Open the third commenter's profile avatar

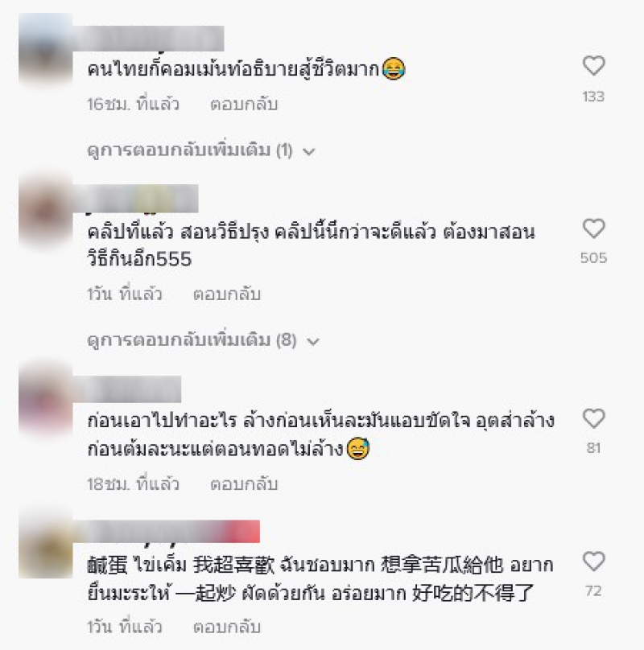pos(46,401)
